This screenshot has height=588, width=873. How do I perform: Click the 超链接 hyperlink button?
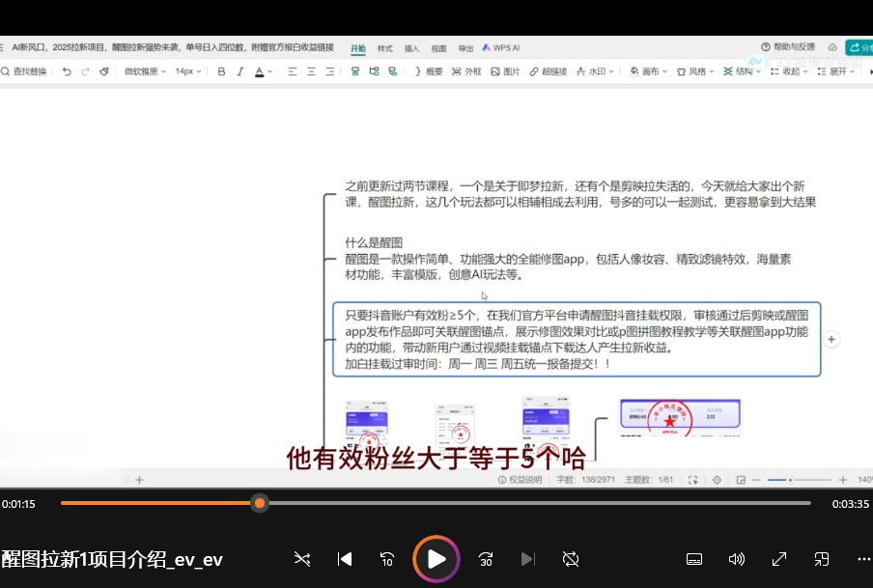(548, 71)
